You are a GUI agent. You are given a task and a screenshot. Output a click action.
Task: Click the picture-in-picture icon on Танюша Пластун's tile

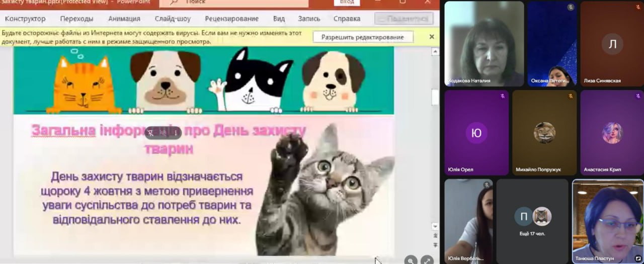pos(638,258)
